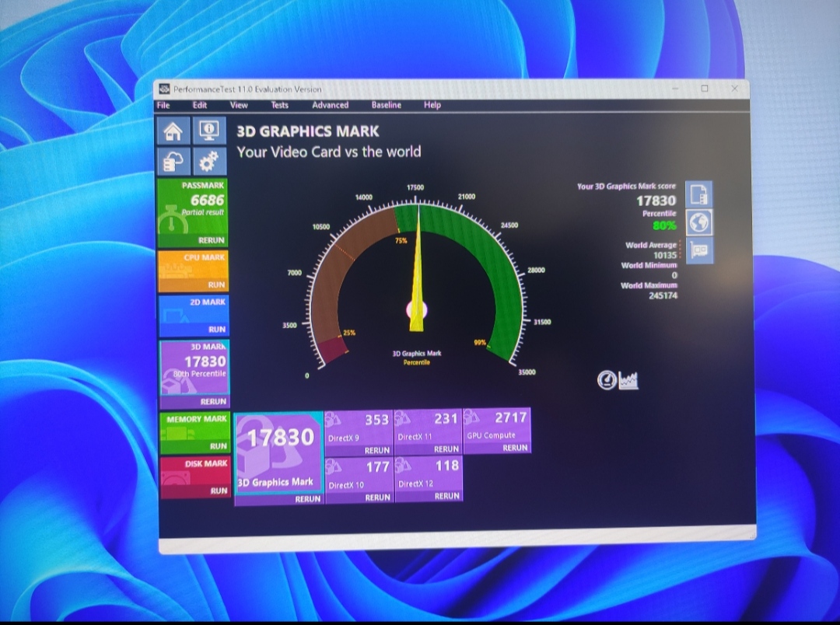
Task: Run the CPU Mark test
Action: tap(216, 285)
